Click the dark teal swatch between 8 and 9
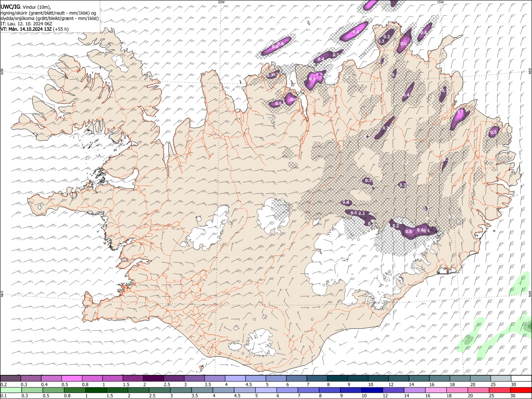The width and height of the screenshot is (532, 399). 337,378
